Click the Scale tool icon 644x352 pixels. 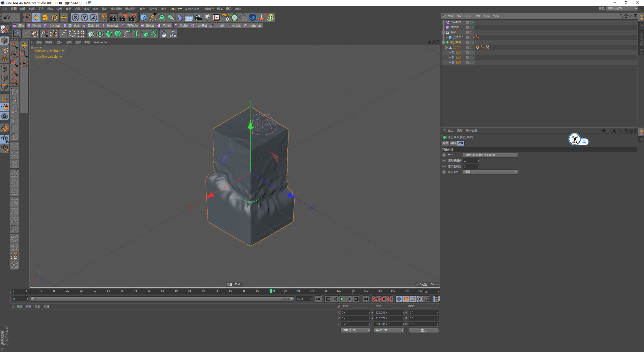coord(45,17)
